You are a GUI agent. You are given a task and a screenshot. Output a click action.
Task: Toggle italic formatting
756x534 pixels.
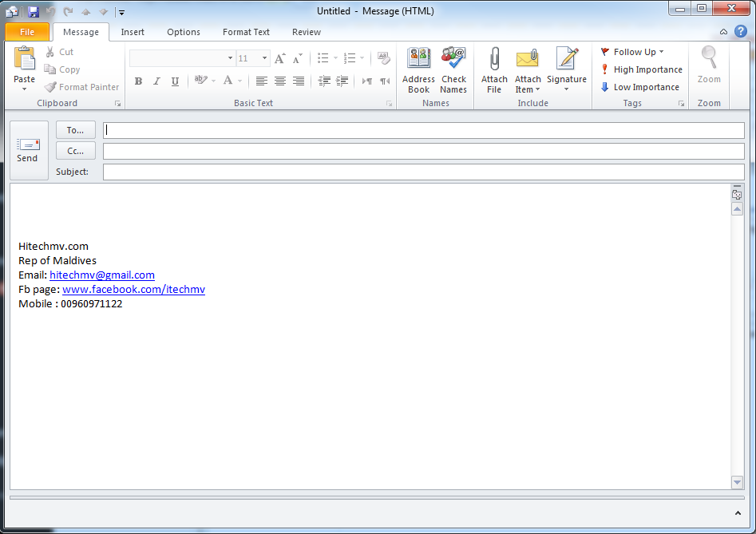click(156, 81)
